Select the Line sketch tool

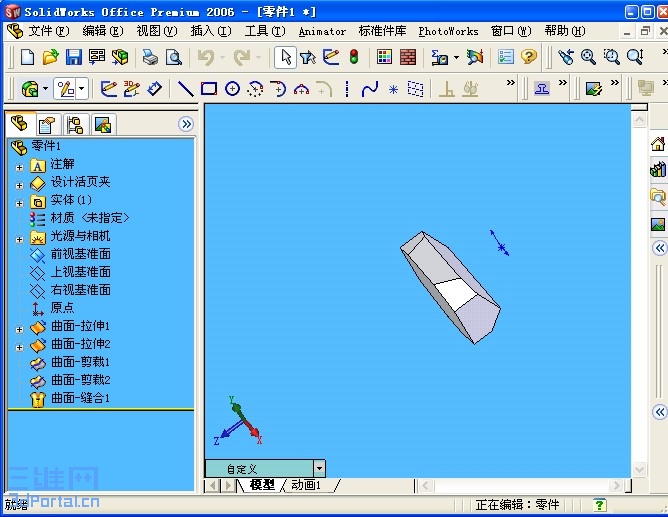pyautogui.click(x=185, y=89)
